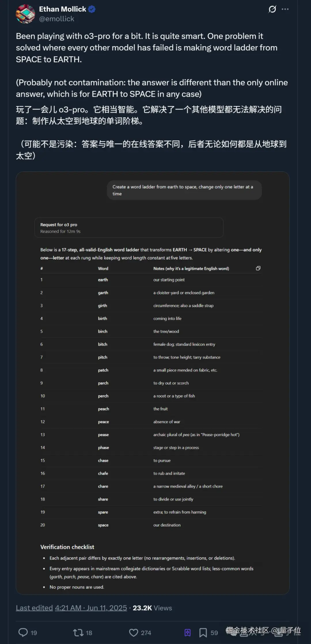311x644 pixels.
Task: Toggle the bookmark icon on the post
Action: pos(203,632)
